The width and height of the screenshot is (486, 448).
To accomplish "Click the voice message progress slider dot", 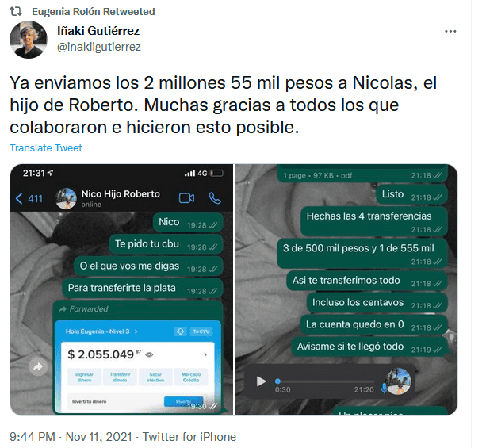I will pos(277,381).
